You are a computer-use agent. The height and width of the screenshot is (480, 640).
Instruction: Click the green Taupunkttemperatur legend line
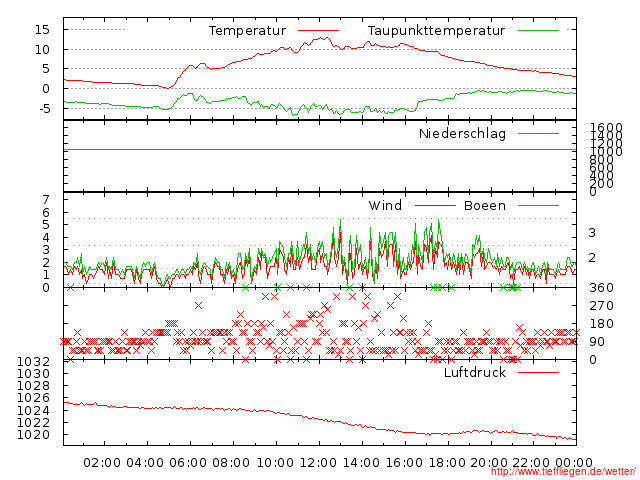[538, 31]
